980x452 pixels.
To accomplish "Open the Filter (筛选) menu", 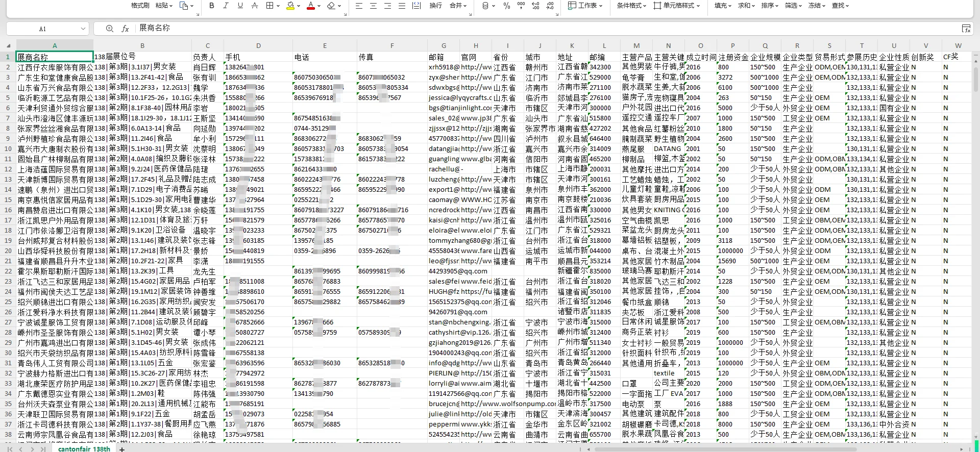I will (793, 6).
